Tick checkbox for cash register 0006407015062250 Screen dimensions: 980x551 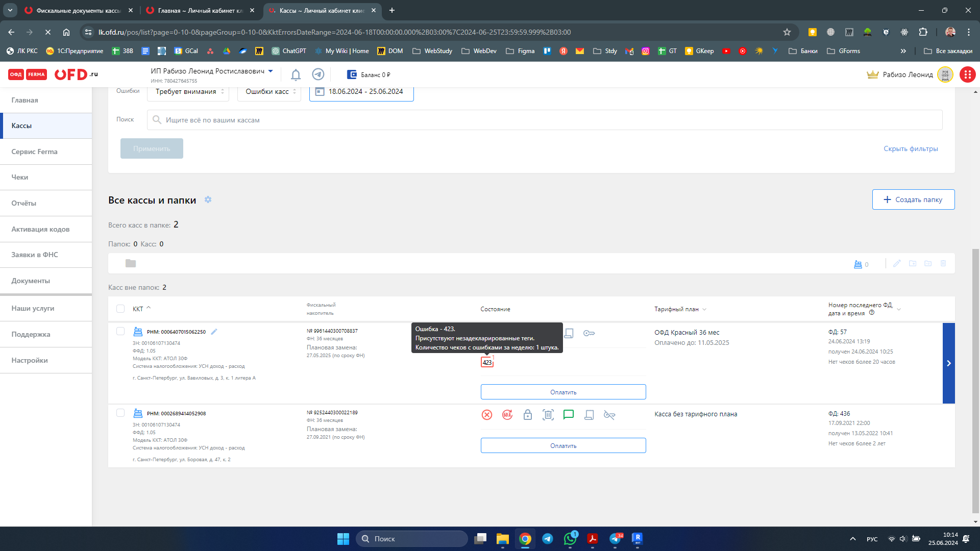[120, 332]
